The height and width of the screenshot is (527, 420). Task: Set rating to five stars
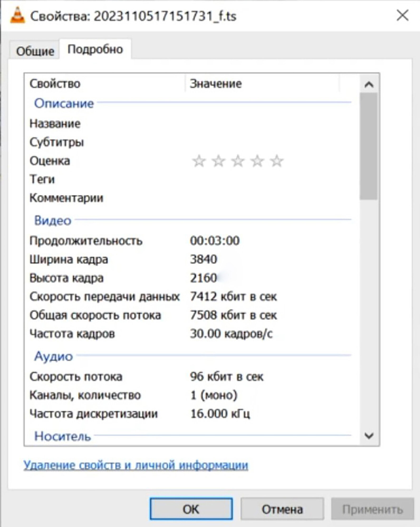click(277, 161)
